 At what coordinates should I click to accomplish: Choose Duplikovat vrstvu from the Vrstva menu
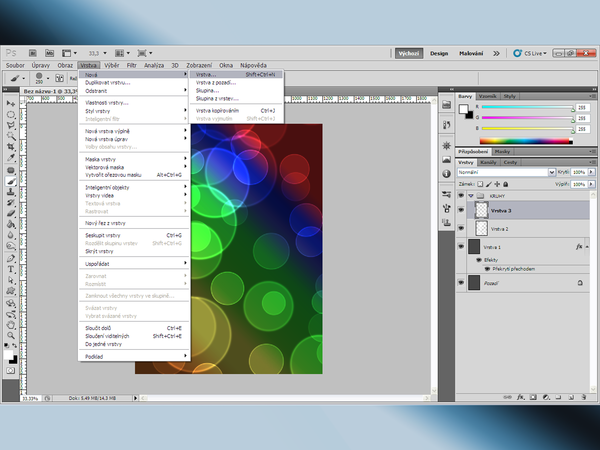pos(107,82)
